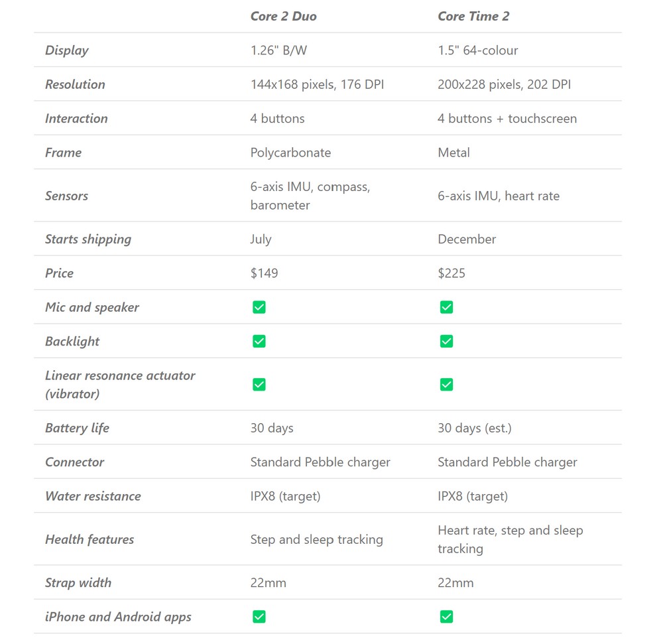
Task: Click the Water resistance row label
Action: click(x=93, y=496)
